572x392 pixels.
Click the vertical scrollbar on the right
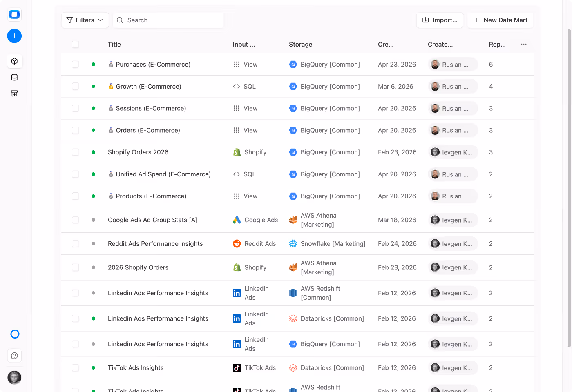point(569,188)
